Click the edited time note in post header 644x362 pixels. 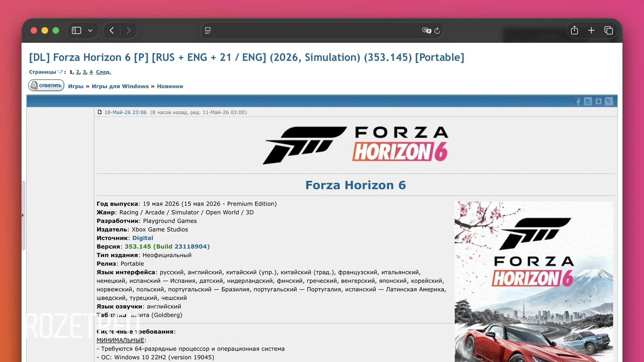(198, 112)
